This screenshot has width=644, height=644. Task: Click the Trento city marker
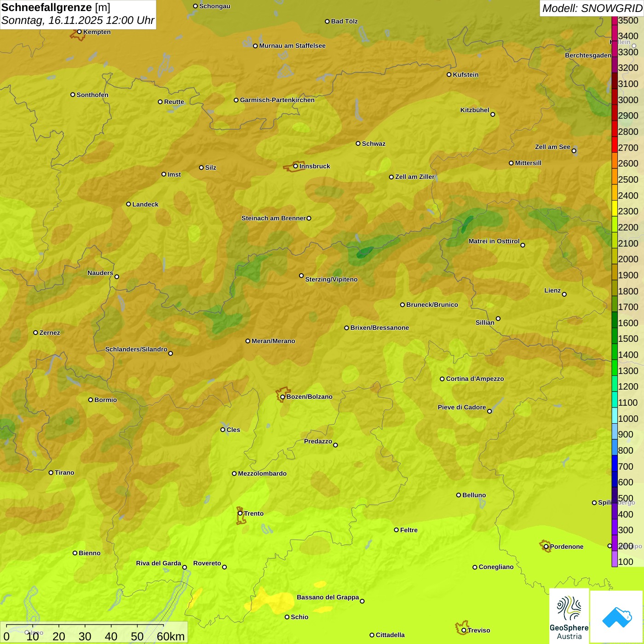[x=240, y=513]
